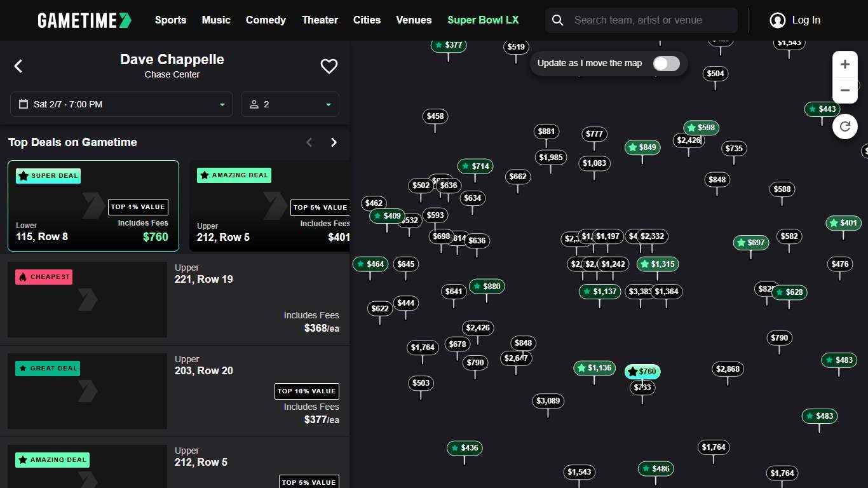
Task: Open the Sat 2/7 7:00 PM date dropdown
Action: (x=121, y=104)
